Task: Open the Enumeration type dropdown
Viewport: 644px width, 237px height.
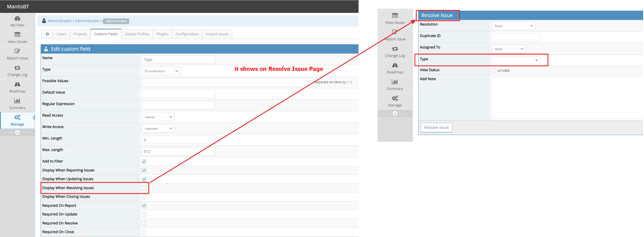Action: pyautogui.click(x=161, y=71)
